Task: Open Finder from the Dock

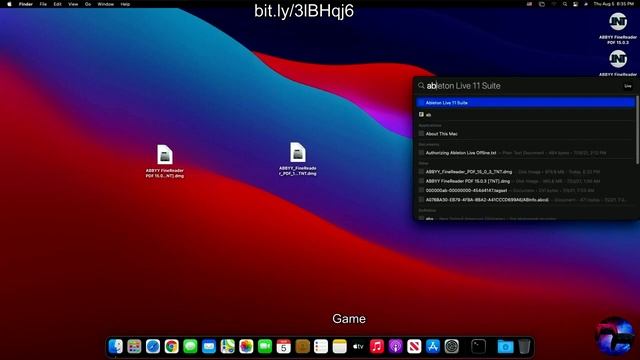Action: (x=116, y=347)
